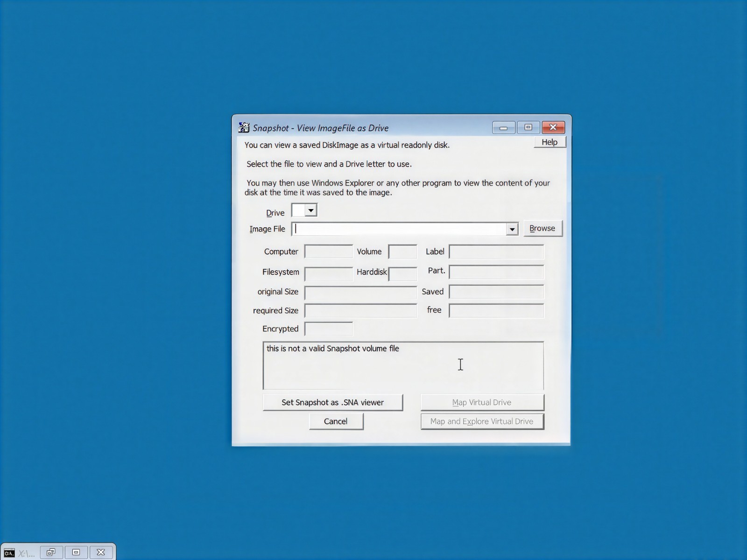747x560 pixels.
Task: Browse for an image file
Action: [543, 228]
